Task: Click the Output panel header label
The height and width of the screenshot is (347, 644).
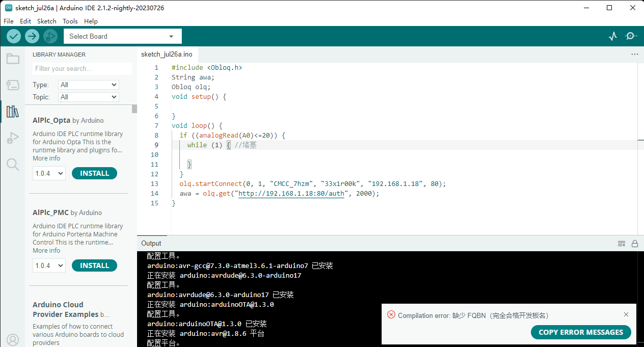Action: coord(151,244)
